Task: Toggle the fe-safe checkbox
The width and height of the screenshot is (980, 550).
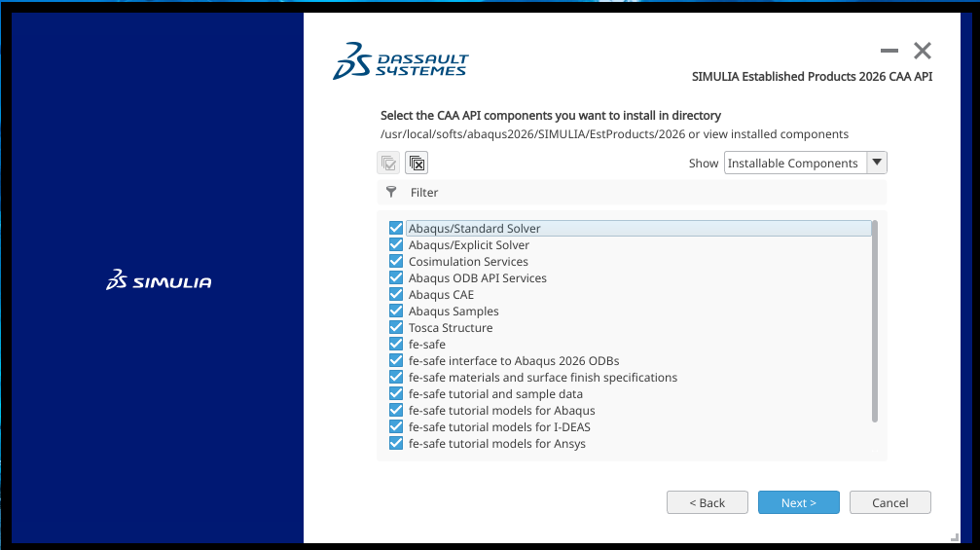Action: pyautogui.click(x=396, y=344)
